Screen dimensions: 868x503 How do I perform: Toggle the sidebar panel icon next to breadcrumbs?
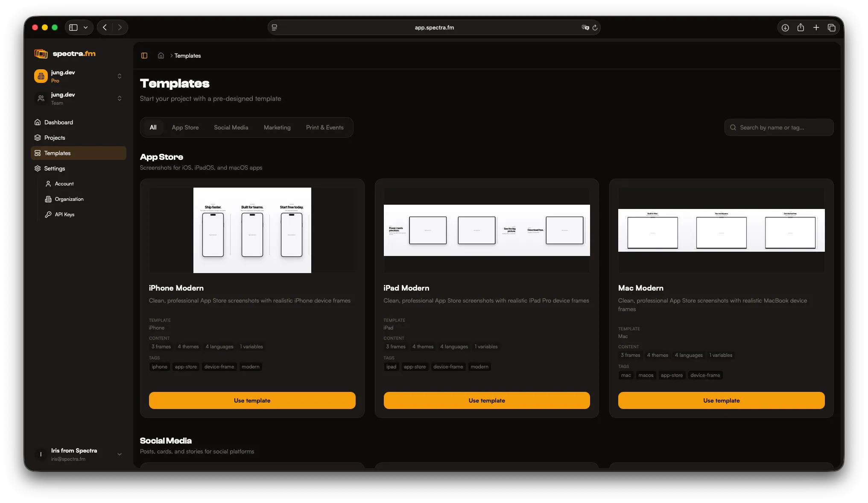tap(144, 56)
